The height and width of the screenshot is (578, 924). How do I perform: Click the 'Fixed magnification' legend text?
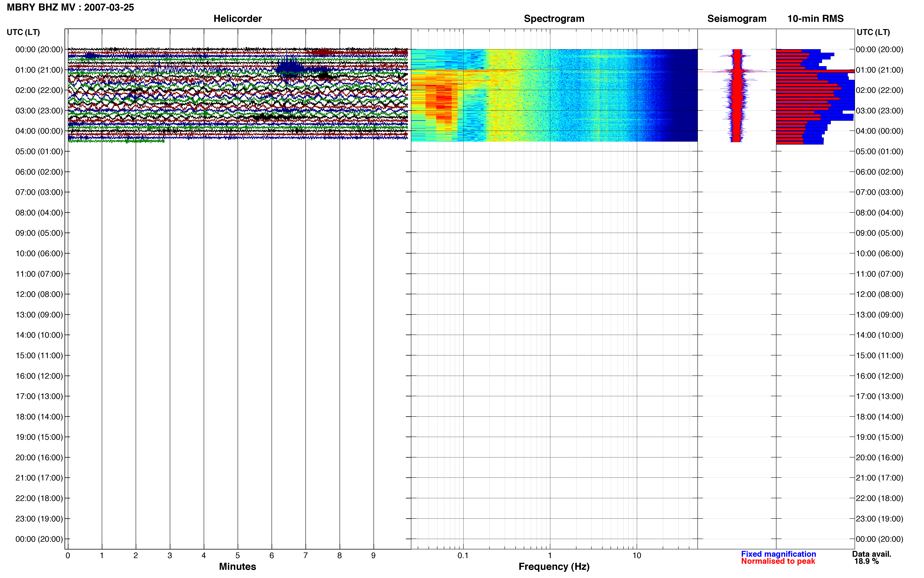778,554
